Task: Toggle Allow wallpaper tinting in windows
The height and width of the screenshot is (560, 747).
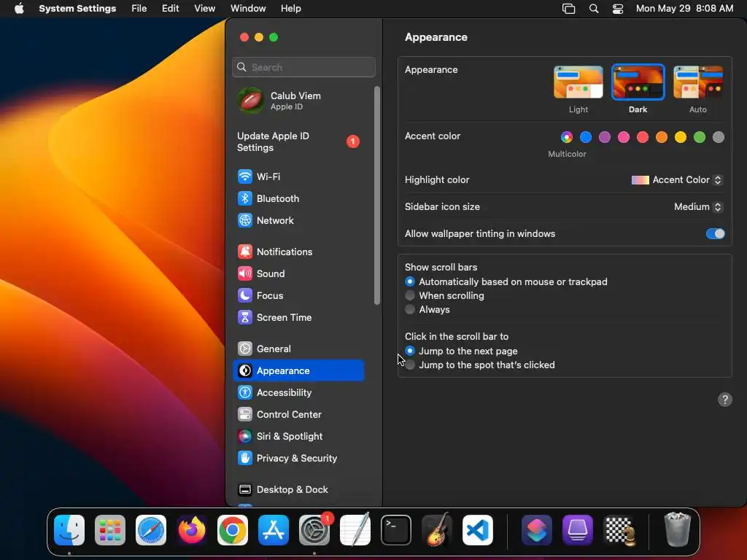Action: pyautogui.click(x=715, y=234)
